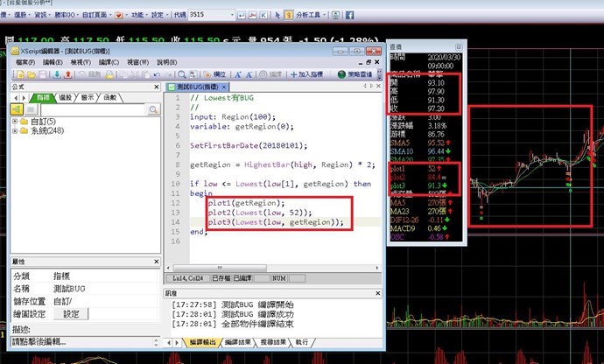Click the search magnifier in formula panel

point(153,109)
